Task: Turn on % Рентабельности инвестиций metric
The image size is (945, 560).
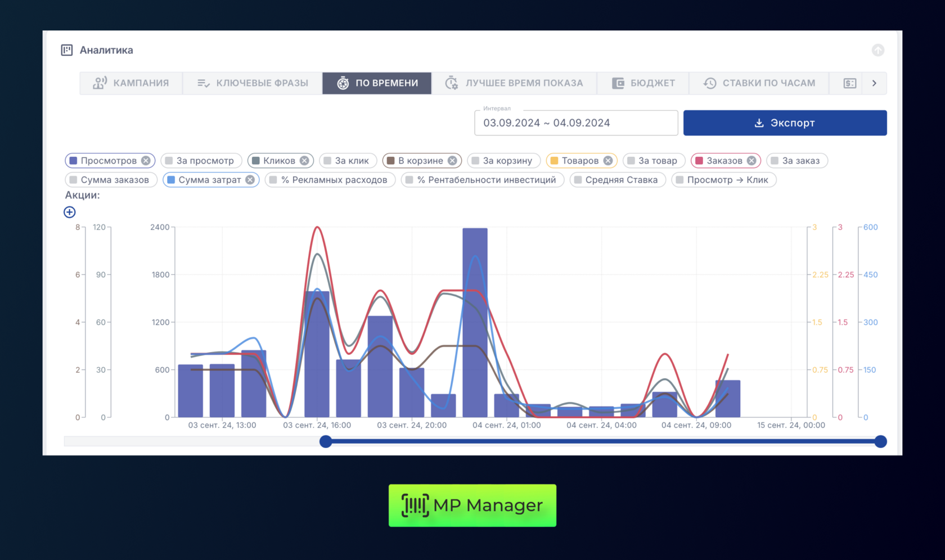Action: (x=482, y=180)
